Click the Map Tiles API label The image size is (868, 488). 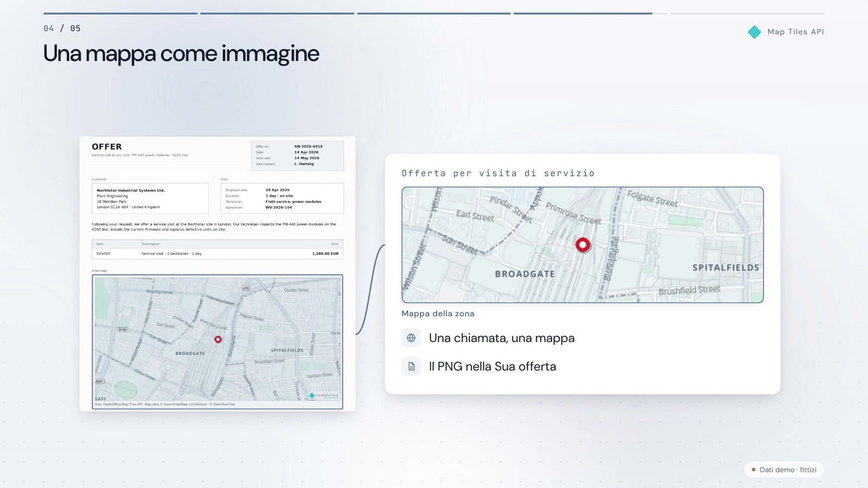pos(796,32)
